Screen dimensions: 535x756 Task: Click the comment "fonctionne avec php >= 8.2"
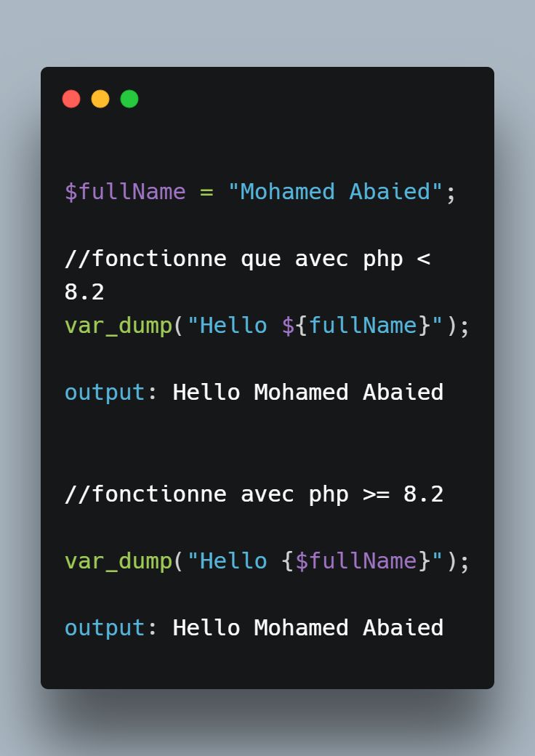(254, 495)
